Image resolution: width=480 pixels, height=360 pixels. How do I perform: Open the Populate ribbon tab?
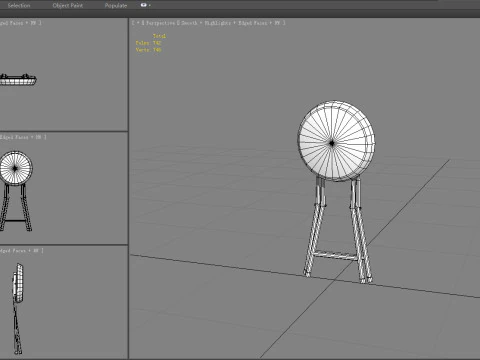pyautogui.click(x=116, y=5)
